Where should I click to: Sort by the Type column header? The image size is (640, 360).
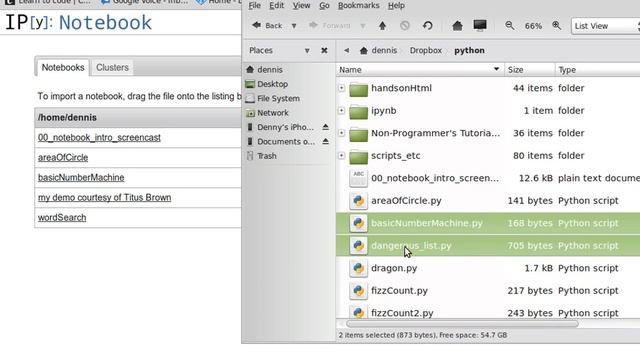(597, 70)
